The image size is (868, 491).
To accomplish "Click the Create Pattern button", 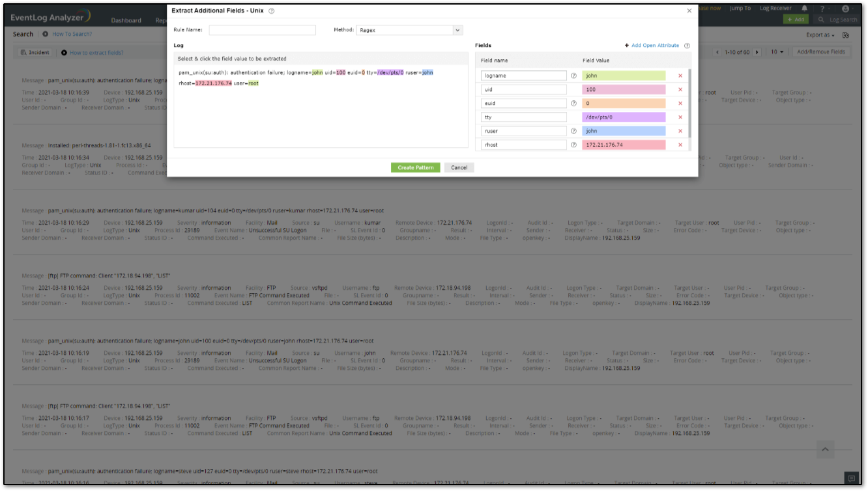I will (416, 167).
